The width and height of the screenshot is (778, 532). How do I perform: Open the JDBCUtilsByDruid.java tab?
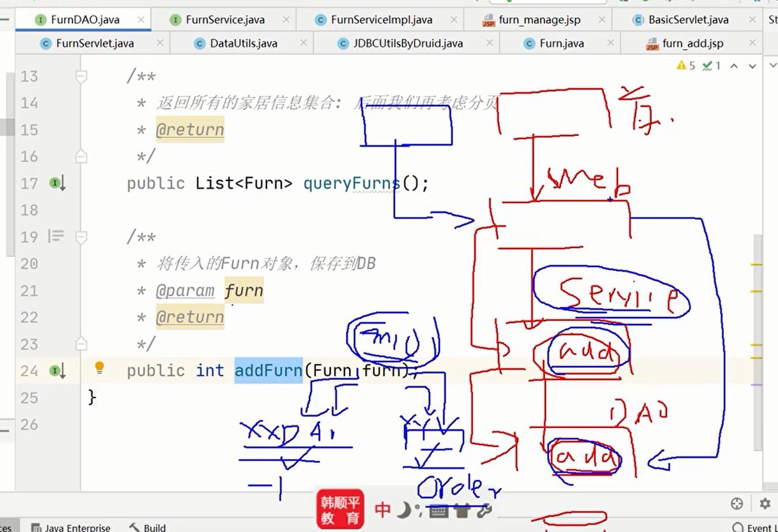coord(407,43)
